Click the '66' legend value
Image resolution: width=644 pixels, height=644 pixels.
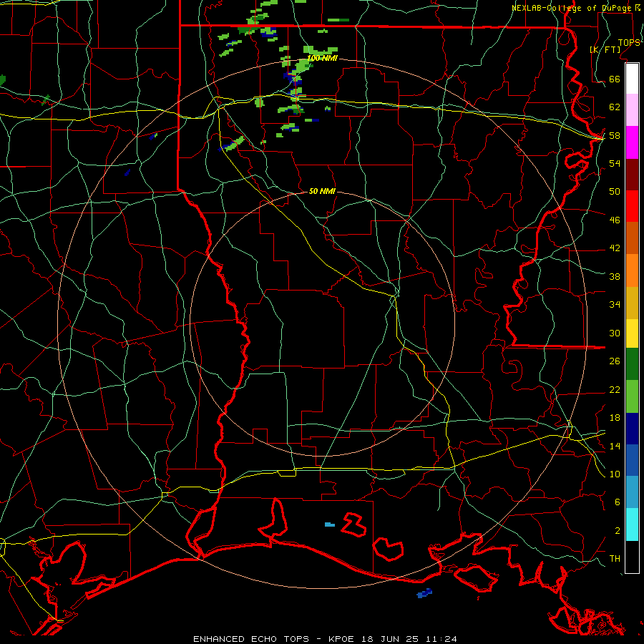pos(615,79)
